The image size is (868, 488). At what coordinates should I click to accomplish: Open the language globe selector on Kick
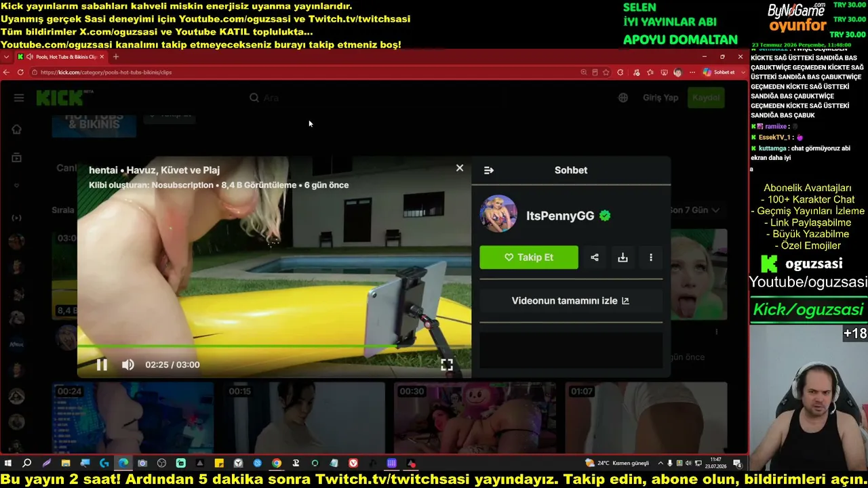623,98
